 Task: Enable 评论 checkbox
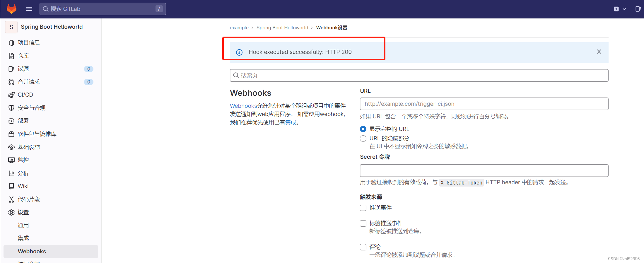point(363,247)
